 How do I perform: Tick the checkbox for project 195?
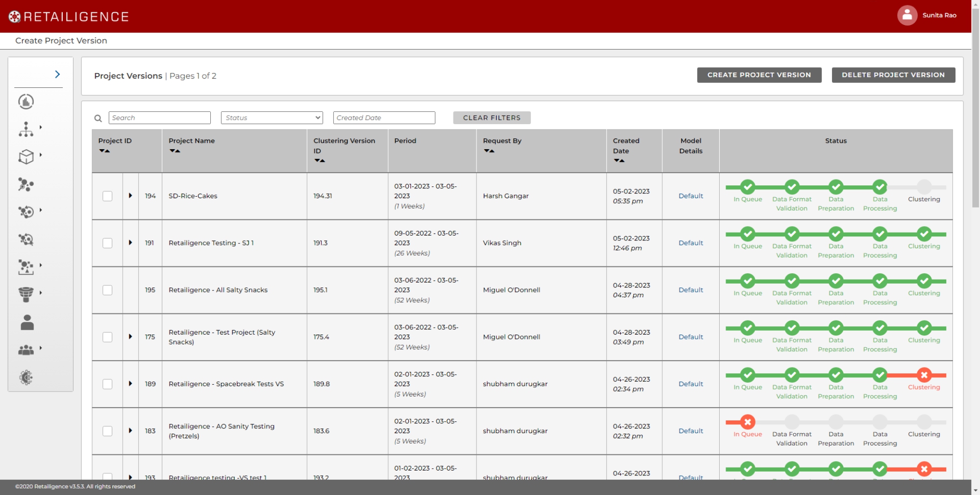point(107,290)
